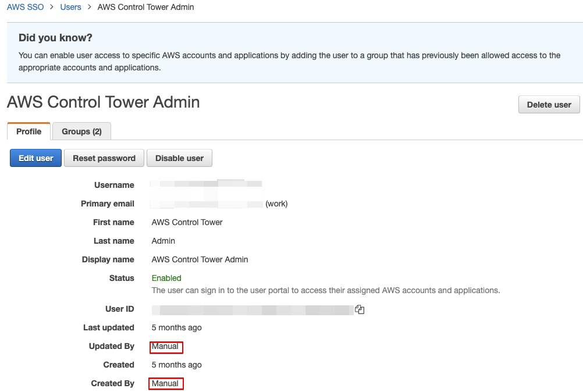Select the redacted User ID value
The width and height of the screenshot is (583, 392).
(x=253, y=309)
